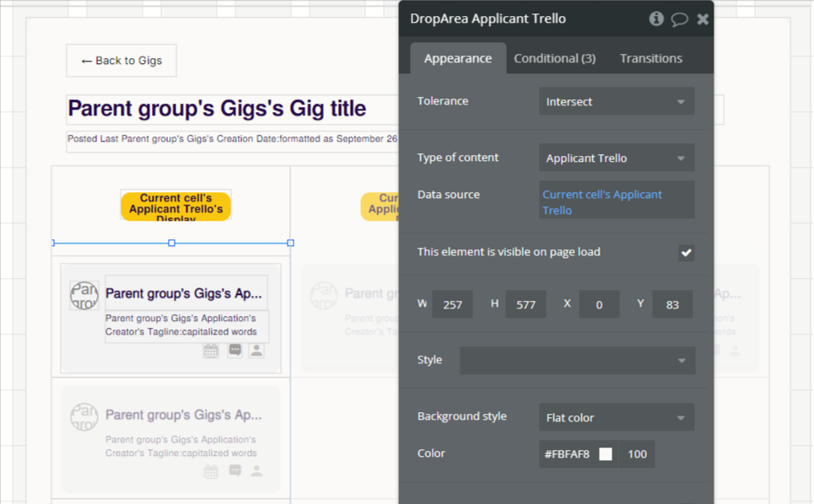Open the Background style Flat color dropdown
Viewport: 814px width, 504px height.
[617, 417]
